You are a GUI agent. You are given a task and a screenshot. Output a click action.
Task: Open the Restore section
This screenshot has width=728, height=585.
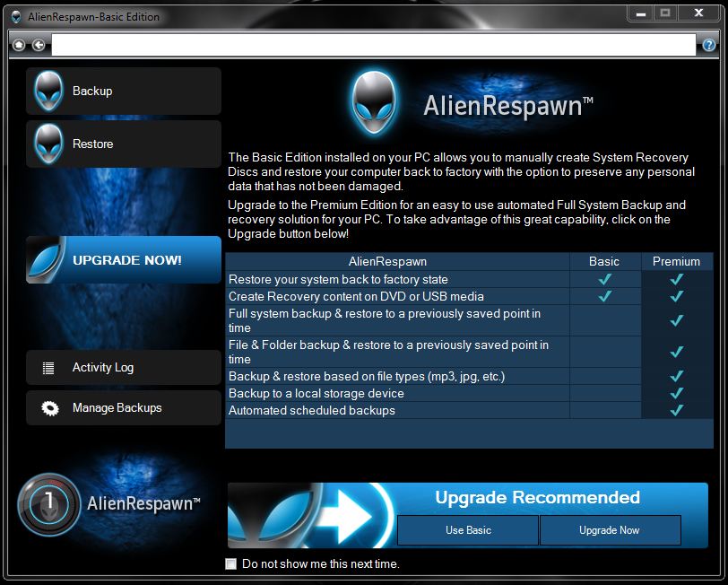point(124,144)
